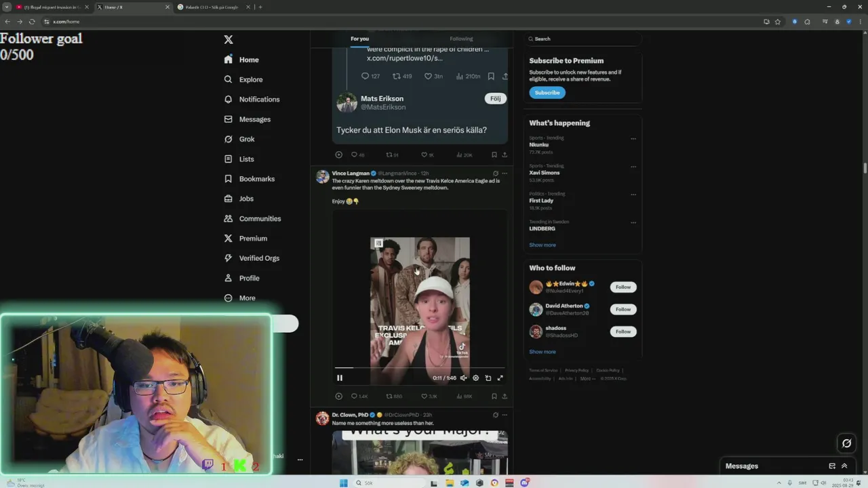
Task: Open Communities from the sidebar
Action: (x=252, y=218)
